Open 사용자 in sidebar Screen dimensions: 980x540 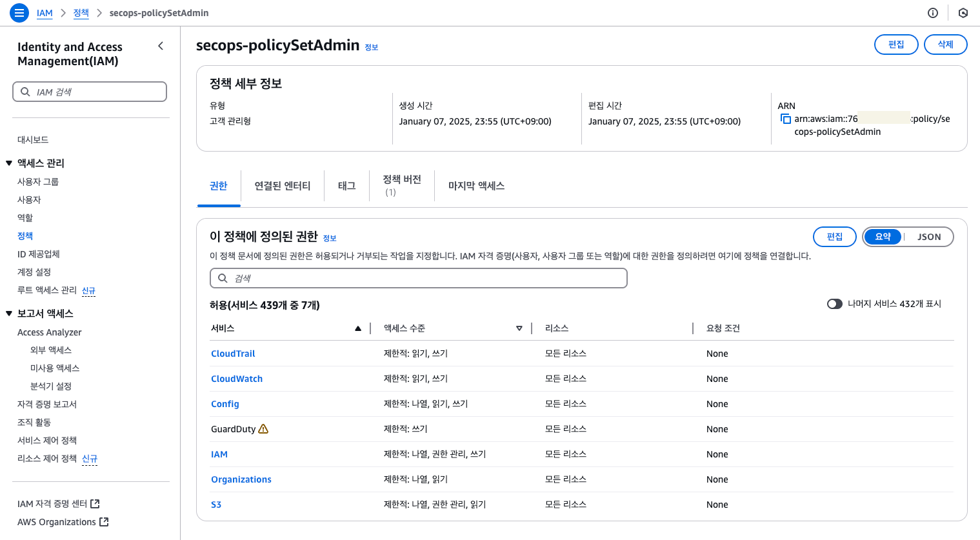[x=29, y=200]
